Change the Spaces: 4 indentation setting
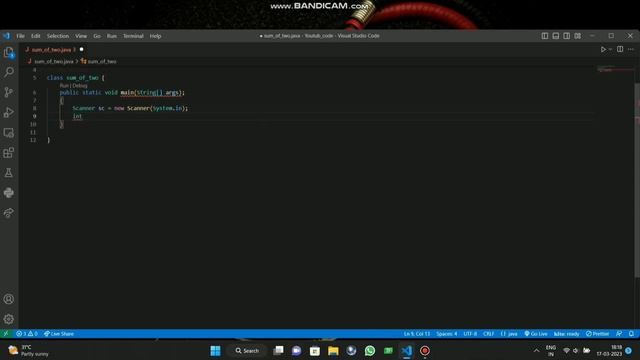 pyautogui.click(x=447, y=334)
